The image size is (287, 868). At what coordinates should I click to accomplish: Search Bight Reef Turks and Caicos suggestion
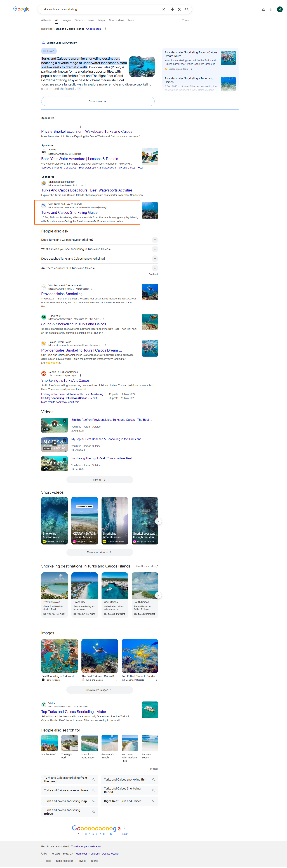pyautogui.click(x=130, y=801)
